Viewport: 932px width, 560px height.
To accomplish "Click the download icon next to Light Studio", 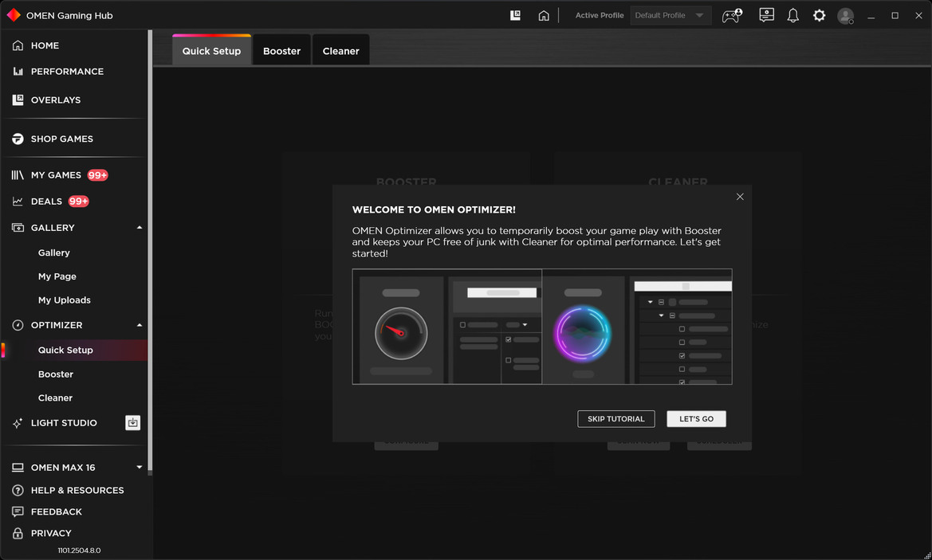I will click(x=132, y=423).
